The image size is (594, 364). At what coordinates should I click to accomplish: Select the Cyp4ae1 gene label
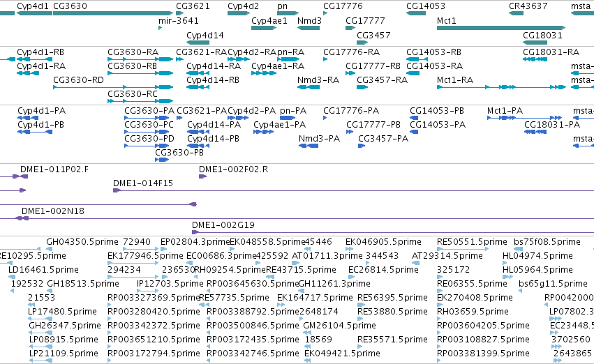pos(269,20)
